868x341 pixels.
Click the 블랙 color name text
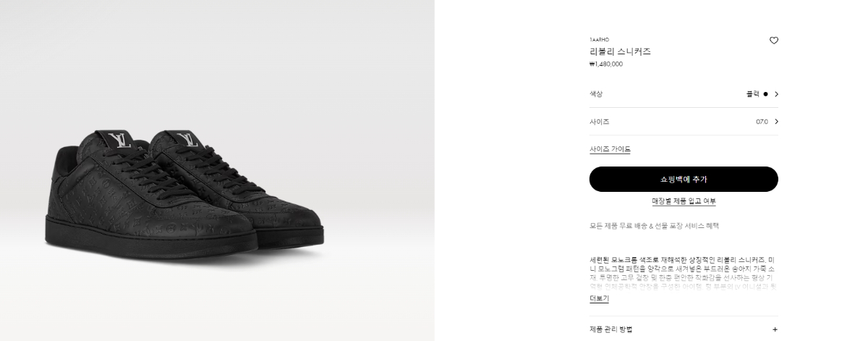(x=753, y=94)
